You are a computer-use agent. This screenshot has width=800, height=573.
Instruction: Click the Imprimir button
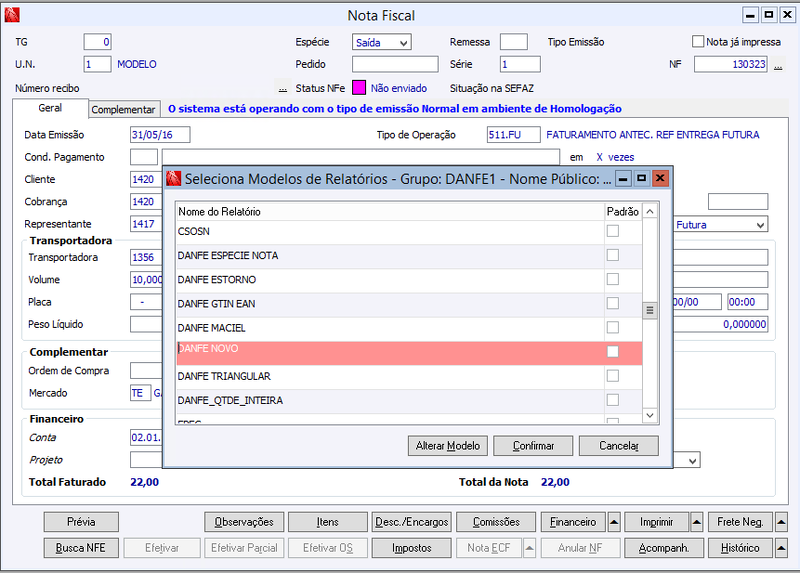(657, 522)
